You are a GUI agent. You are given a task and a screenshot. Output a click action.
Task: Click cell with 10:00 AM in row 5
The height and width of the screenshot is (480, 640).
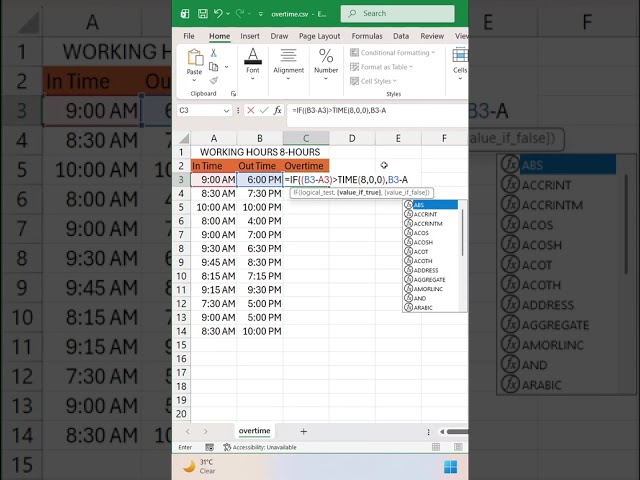click(213, 207)
